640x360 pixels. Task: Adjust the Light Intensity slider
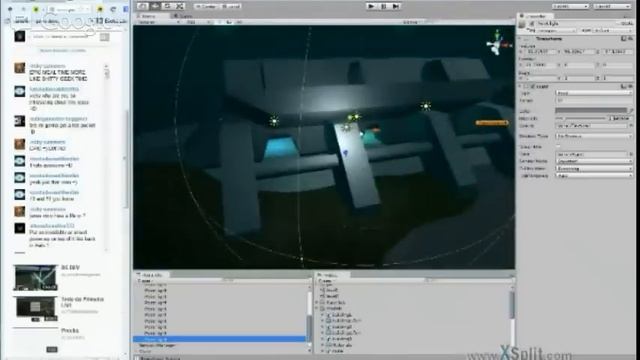tap(581, 118)
